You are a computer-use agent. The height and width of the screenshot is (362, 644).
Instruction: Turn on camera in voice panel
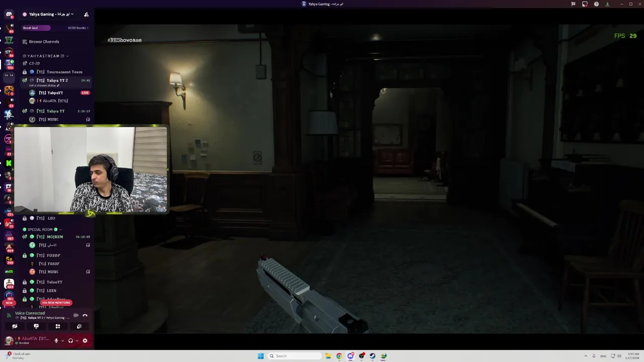(x=15, y=326)
